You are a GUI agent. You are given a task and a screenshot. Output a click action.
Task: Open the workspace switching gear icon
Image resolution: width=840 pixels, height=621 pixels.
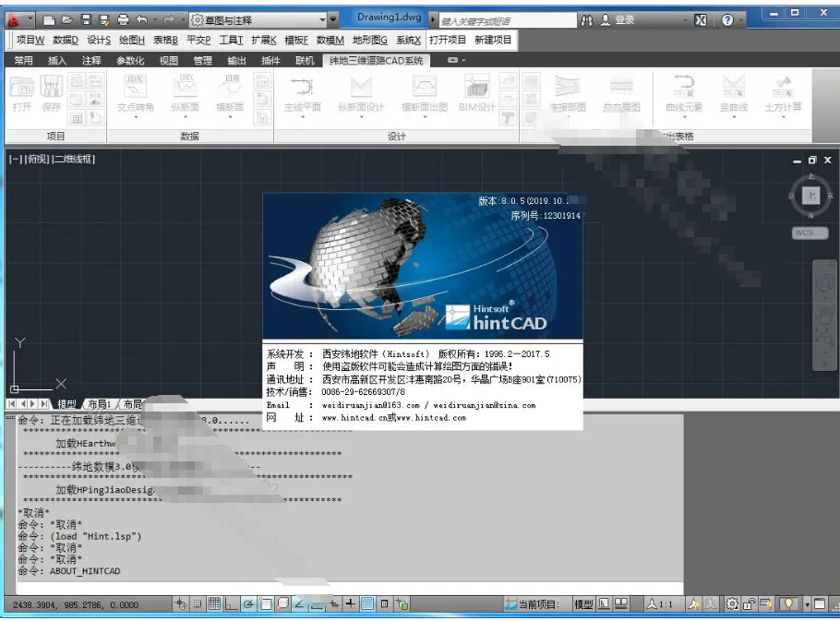click(732, 603)
